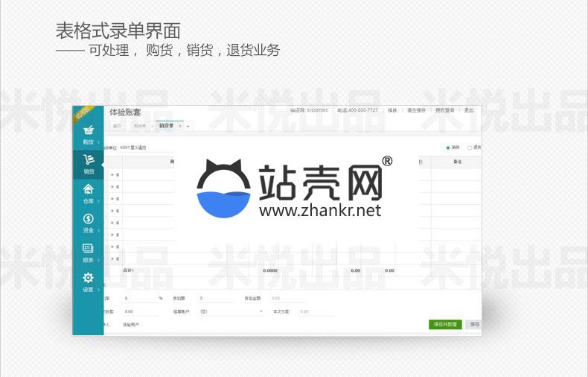Expand the tab list dropdown arrow
The image size is (588, 377).
[188, 126]
